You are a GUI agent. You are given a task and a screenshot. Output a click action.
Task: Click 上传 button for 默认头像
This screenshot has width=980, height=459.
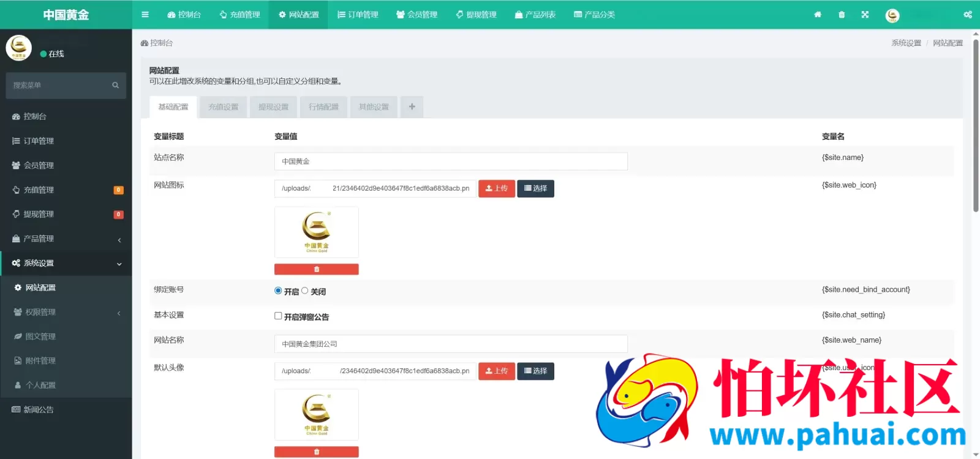(x=497, y=371)
